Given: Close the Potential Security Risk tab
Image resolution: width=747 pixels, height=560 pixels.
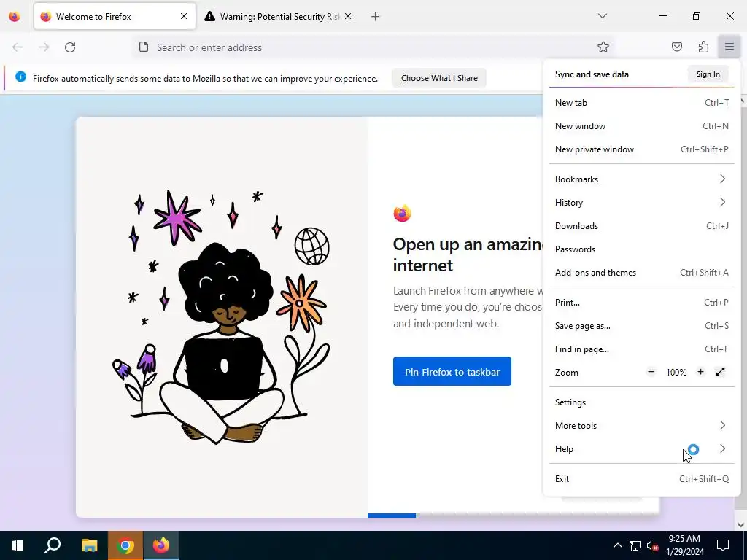Looking at the screenshot, I should tap(348, 16).
